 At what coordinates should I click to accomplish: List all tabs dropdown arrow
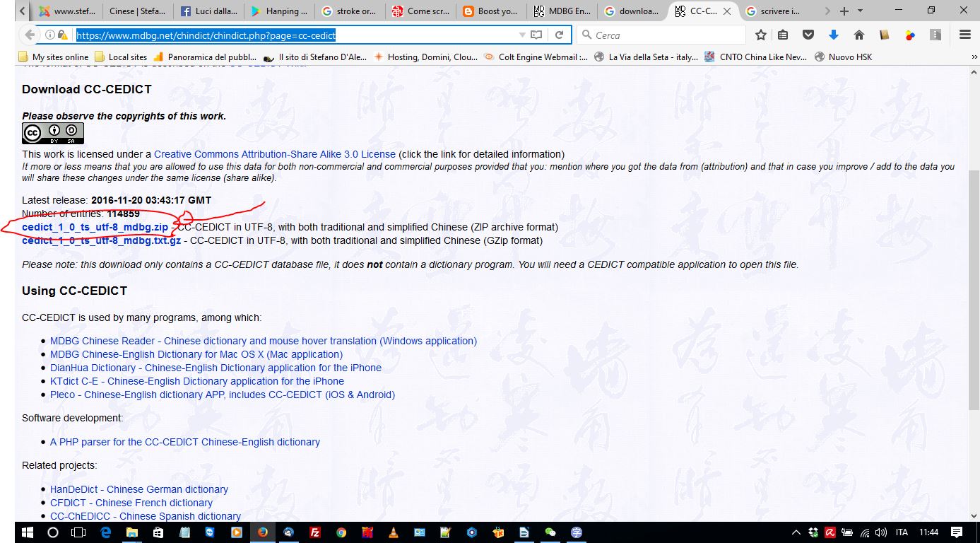pos(860,11)
